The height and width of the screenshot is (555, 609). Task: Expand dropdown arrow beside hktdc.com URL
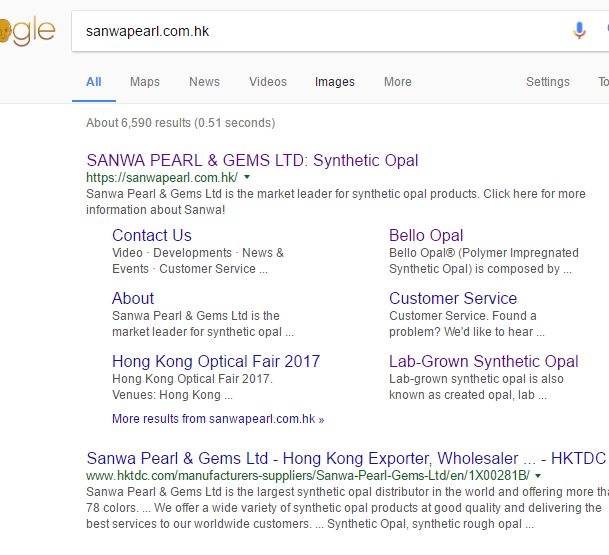538,476
